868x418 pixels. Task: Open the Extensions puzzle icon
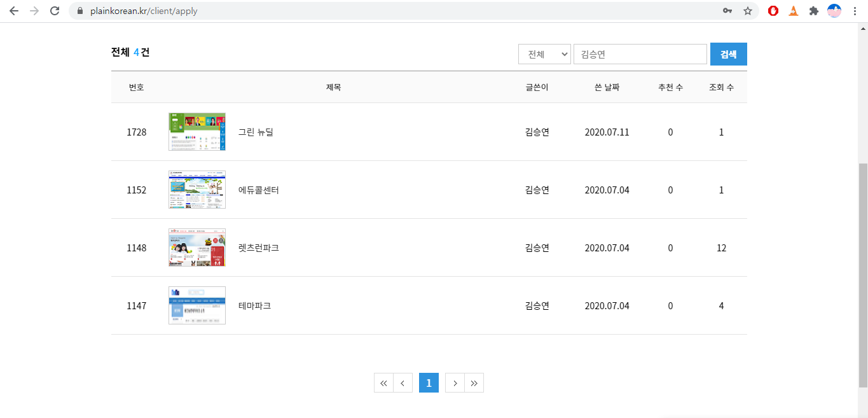(813, 11)
